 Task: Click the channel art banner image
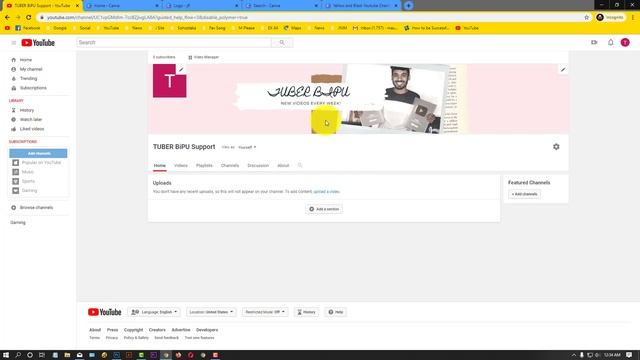point(358,98)
